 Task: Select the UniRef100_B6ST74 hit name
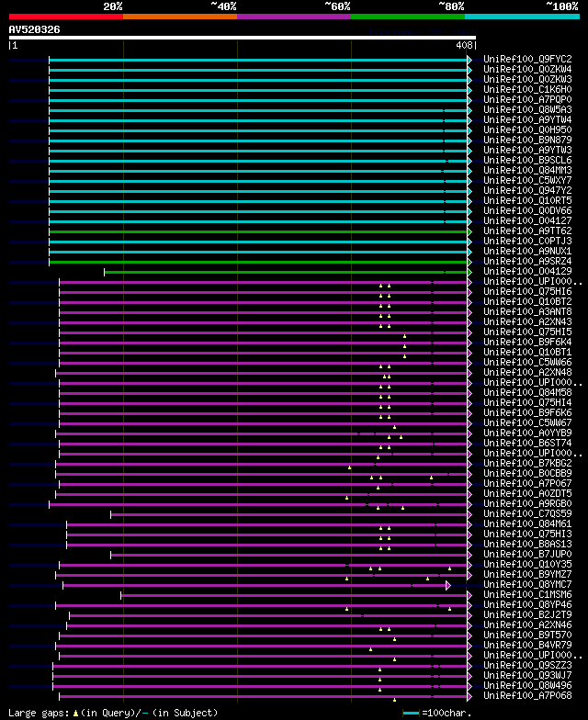(x=527, y=443)
